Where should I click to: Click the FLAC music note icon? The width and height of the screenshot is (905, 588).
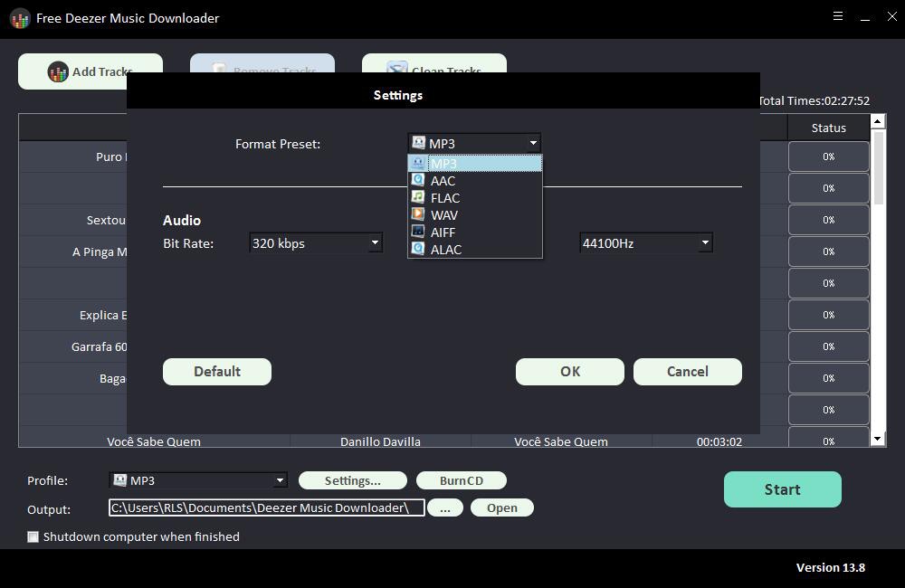(x=418, y=197)
